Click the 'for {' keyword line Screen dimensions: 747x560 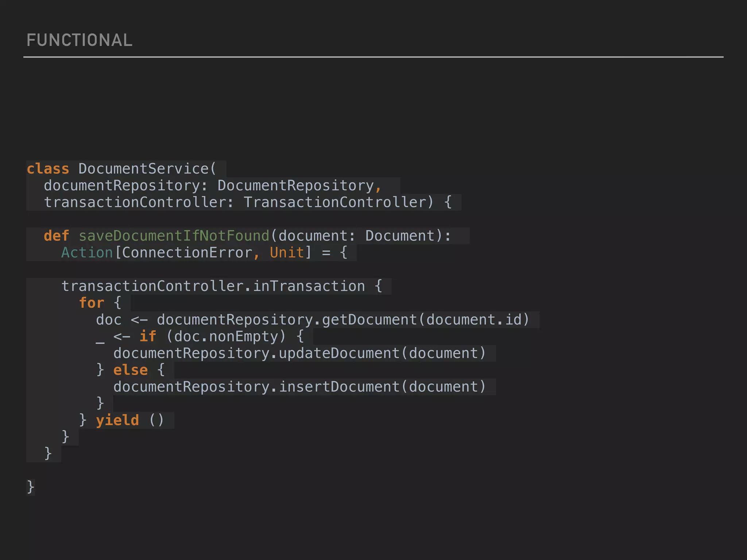click(100, 303)
